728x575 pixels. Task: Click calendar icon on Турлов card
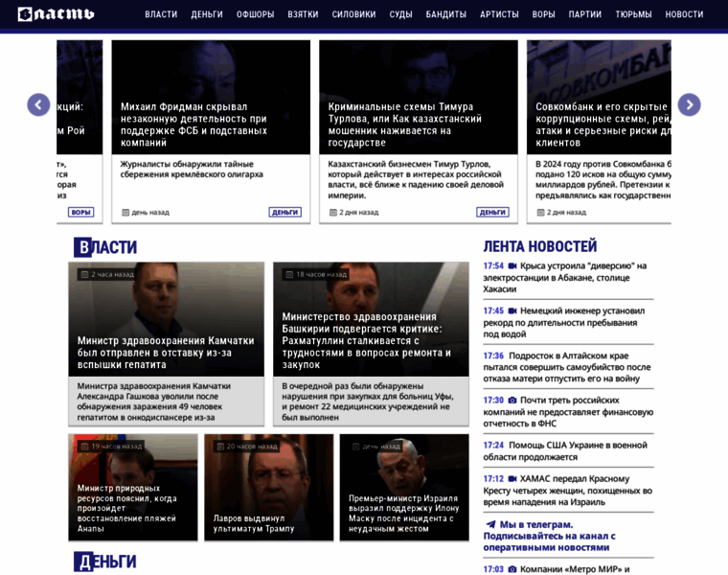333,212
